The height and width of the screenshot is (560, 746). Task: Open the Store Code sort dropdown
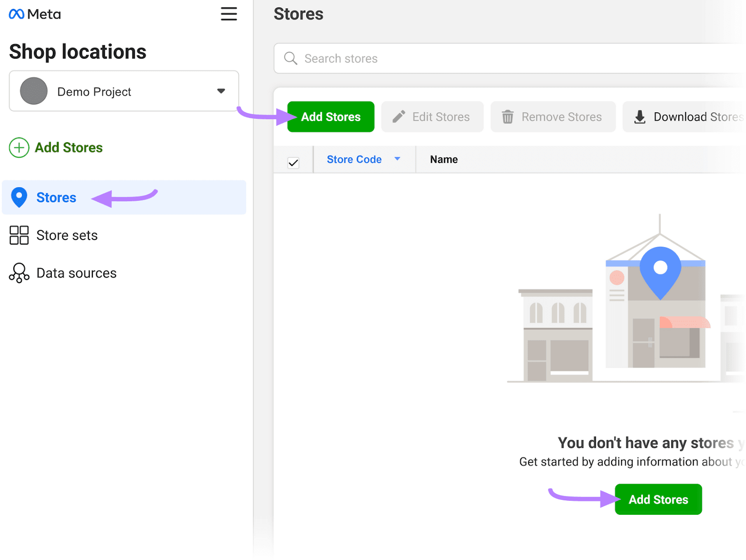pyautogui.click(x=397, y=159)
